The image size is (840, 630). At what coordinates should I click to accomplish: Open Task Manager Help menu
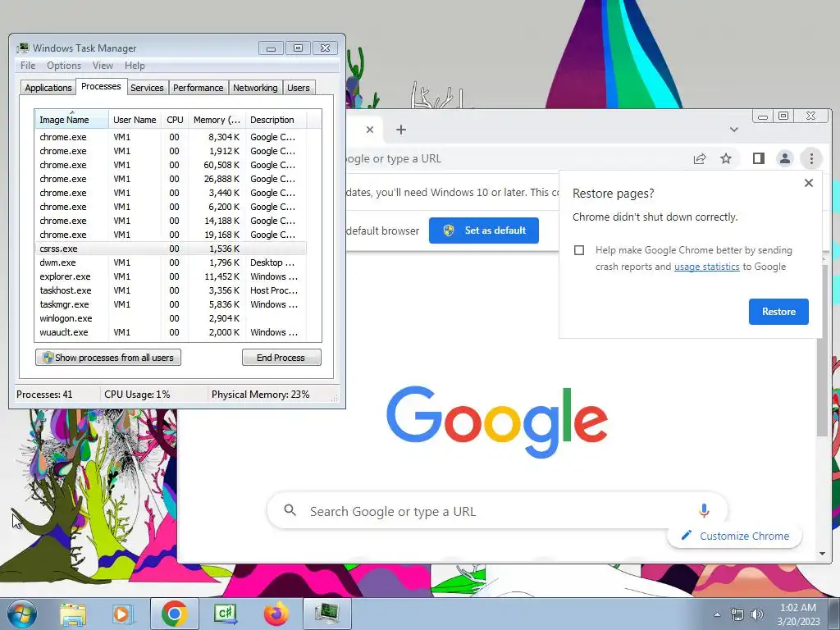[x=135, y=66]
